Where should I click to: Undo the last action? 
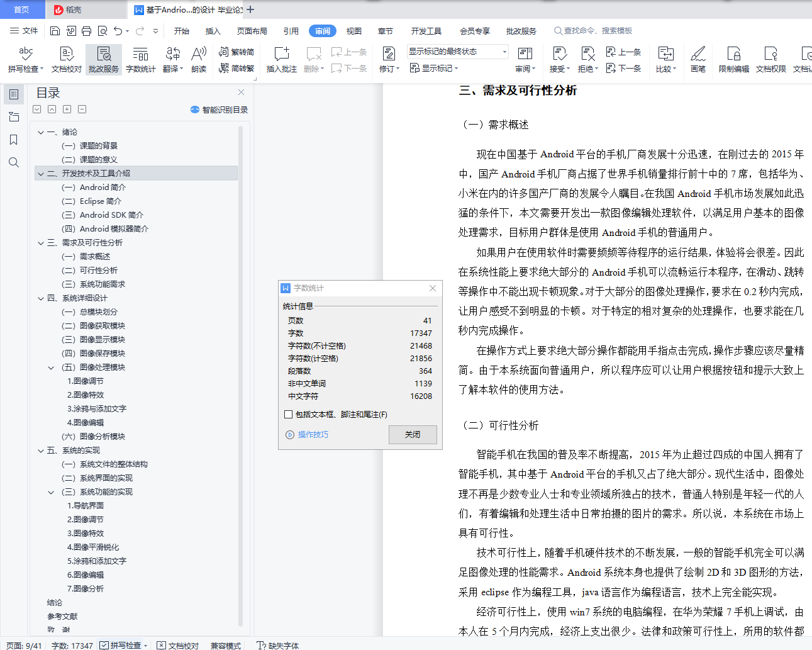[118, 31]
